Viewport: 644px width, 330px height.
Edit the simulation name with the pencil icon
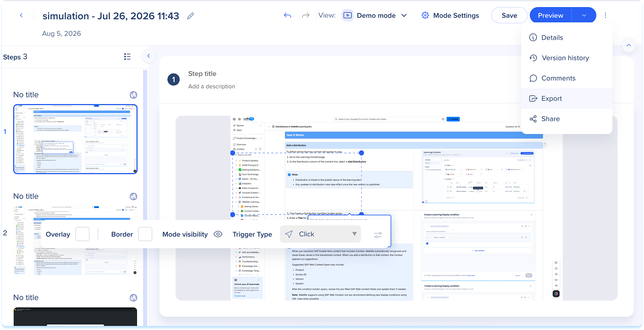(190, 16)
